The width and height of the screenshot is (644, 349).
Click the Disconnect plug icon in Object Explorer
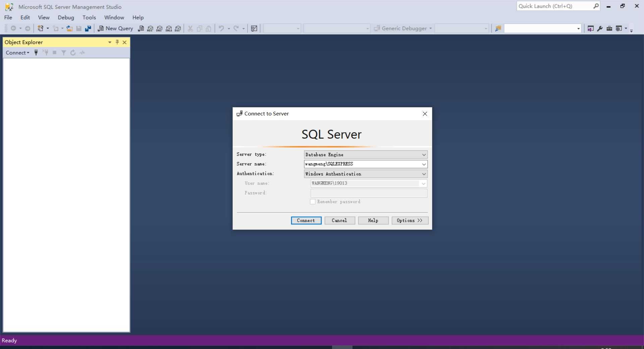(x=45, y=52)
